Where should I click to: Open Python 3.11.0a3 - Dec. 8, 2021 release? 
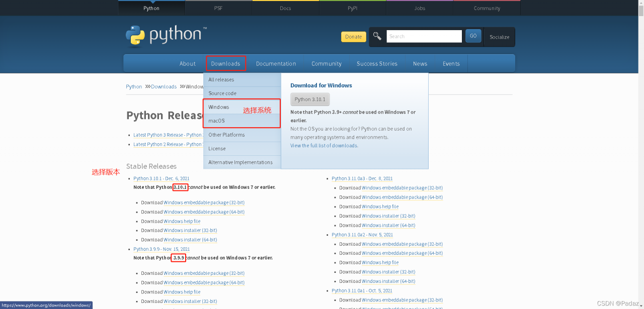click(x=362, y=179)
